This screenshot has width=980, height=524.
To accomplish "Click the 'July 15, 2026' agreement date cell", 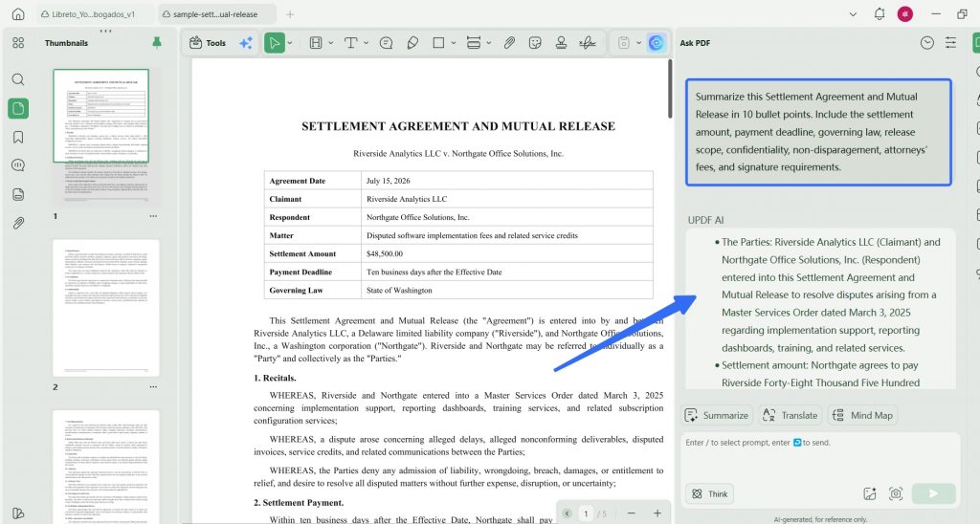I will 507,181.
